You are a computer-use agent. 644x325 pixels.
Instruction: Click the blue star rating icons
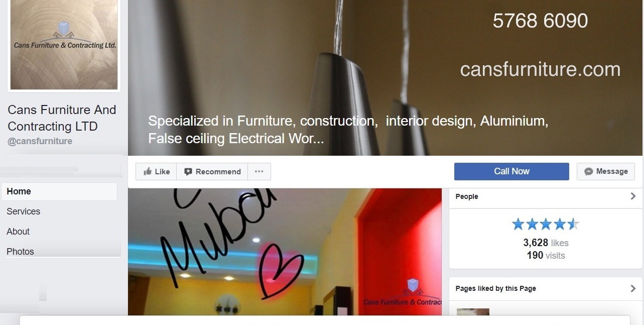pyautogui.click(x=545, y=224)
